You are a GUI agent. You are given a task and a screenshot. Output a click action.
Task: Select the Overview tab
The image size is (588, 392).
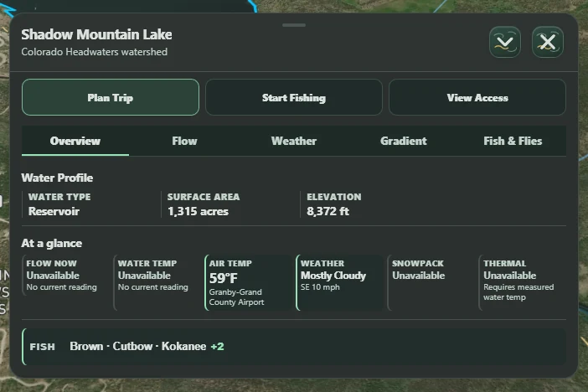click(75, 141)
